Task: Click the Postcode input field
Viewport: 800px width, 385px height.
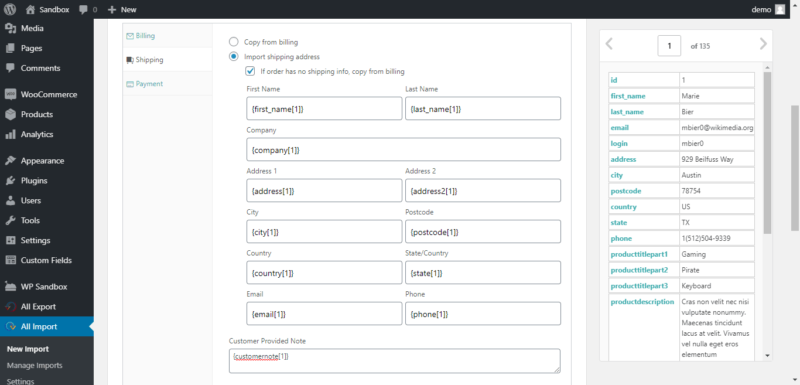Action: pyautogui.click(x=483, y=232)
